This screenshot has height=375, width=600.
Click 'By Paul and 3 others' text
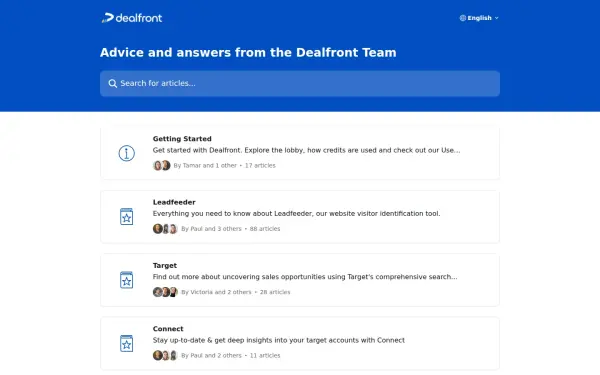click(211, 229)
